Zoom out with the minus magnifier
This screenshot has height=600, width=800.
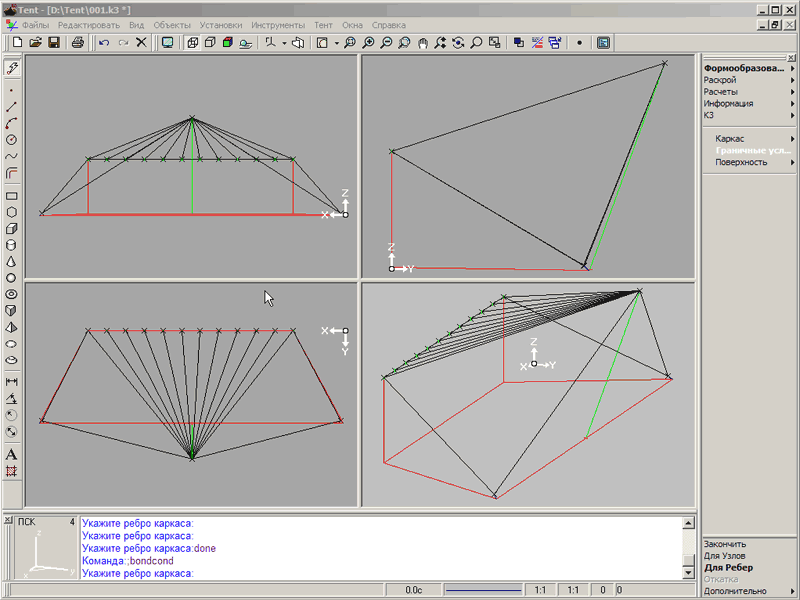point(386,43)
